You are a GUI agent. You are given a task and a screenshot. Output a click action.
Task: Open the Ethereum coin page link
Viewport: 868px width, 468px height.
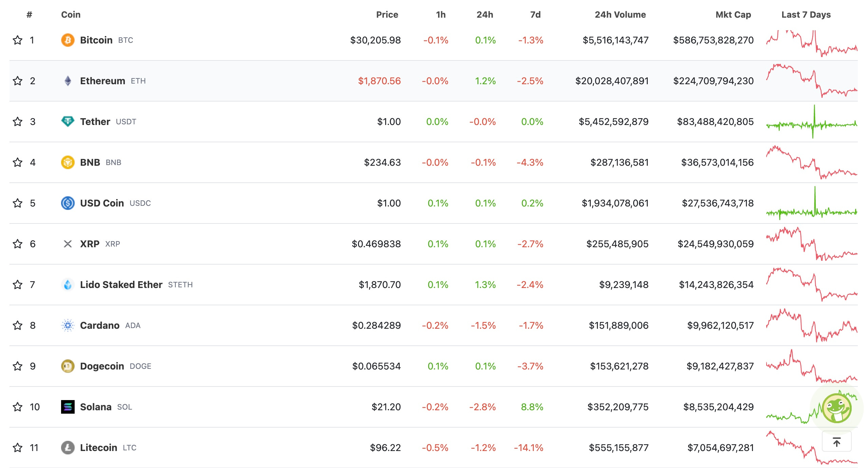tap(102, 81)
